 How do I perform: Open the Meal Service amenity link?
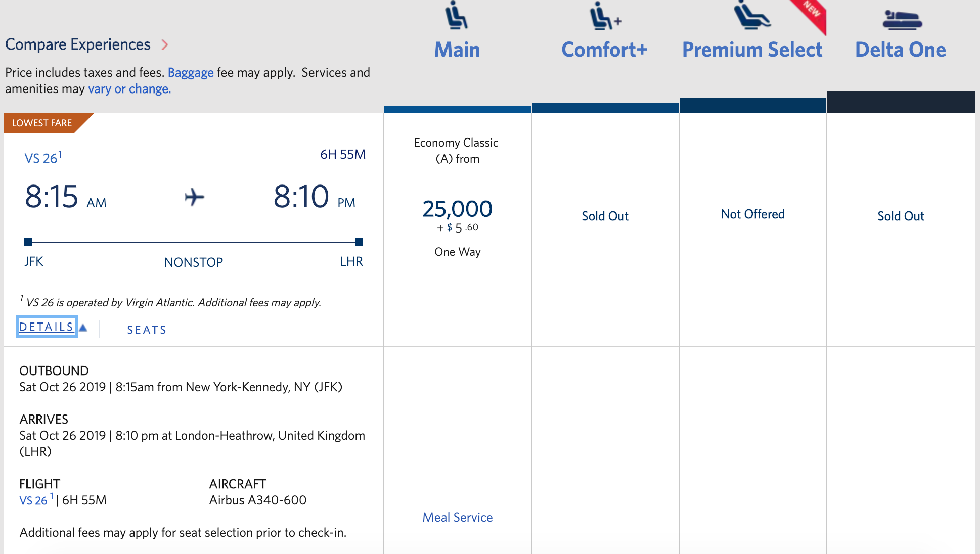coord(457,517)
